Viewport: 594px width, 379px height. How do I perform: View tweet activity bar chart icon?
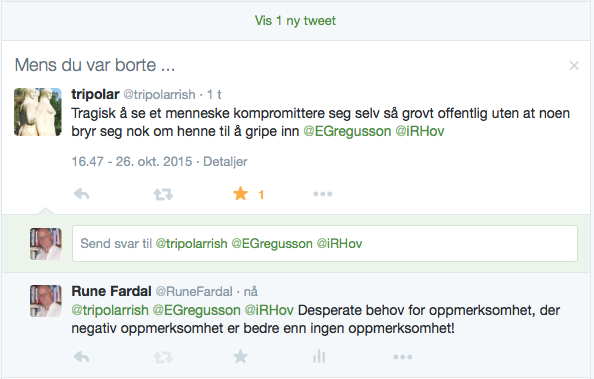point(319,356)
